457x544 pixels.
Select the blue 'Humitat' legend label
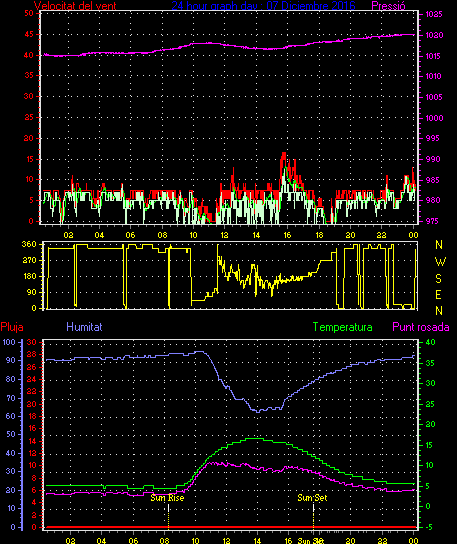(x=84, y=327)
